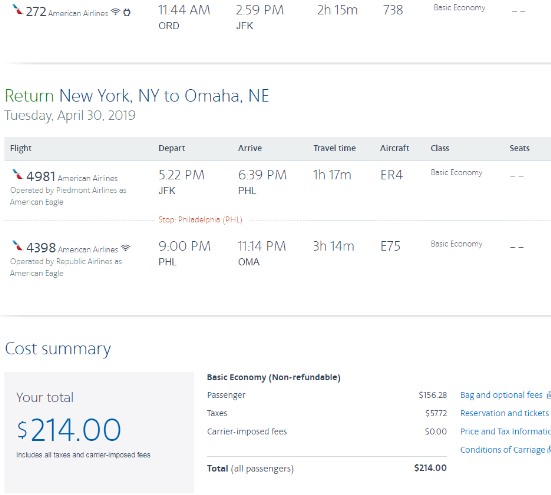Click Basic Economy class on flight 4981
The width and height of the screenshot is (551, 495).
pos(456,172)
